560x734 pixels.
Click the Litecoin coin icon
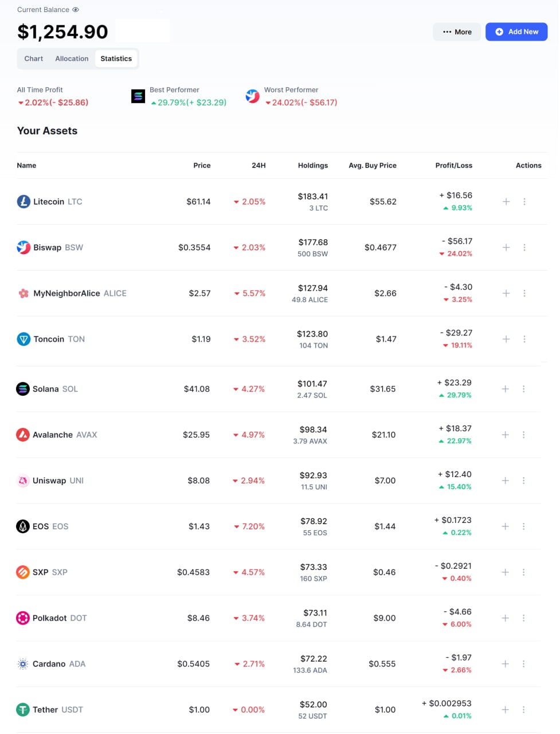click(x=24, y=202)
